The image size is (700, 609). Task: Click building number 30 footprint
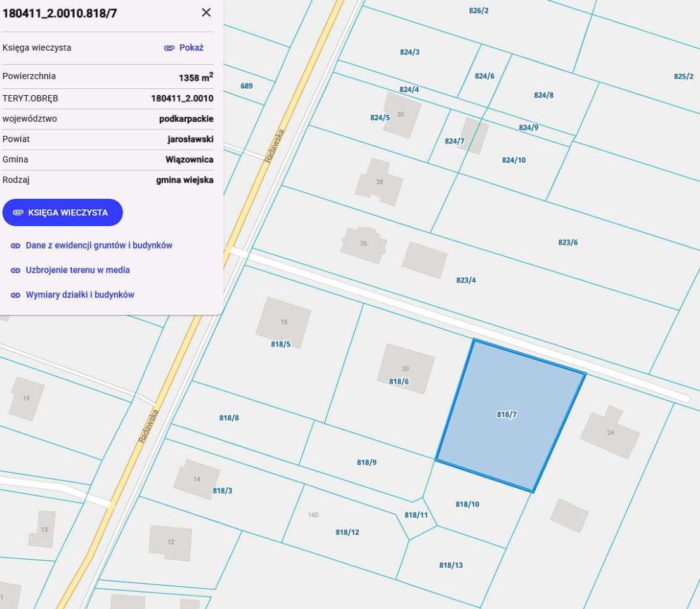[x=401, y=114]
